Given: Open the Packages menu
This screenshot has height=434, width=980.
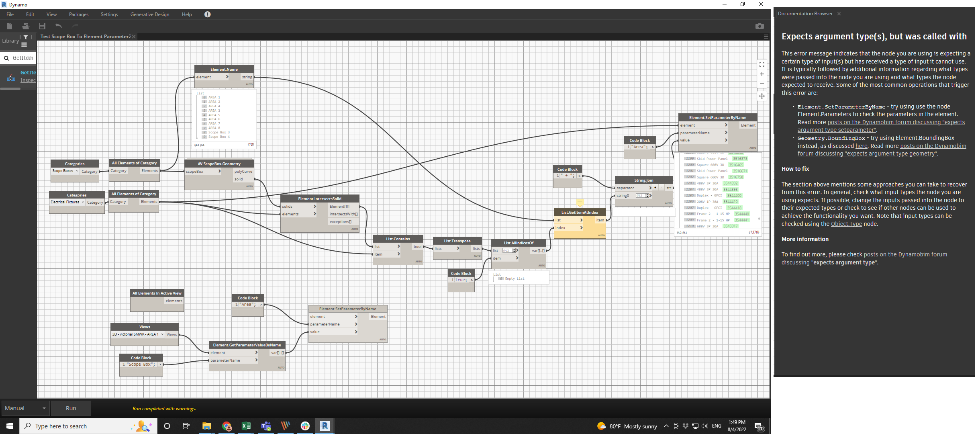Looking at the screenshot, I should 78,14.
